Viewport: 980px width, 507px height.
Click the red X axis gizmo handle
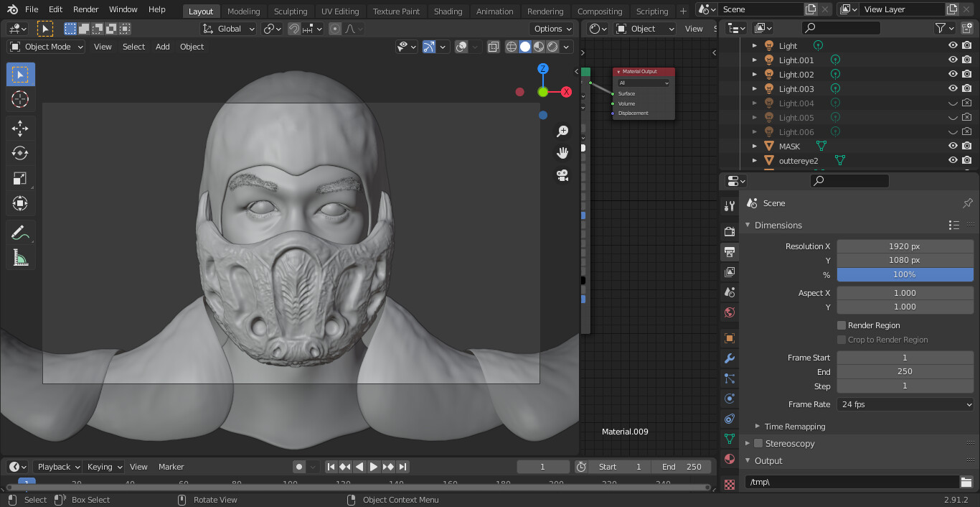coord(566,92)
